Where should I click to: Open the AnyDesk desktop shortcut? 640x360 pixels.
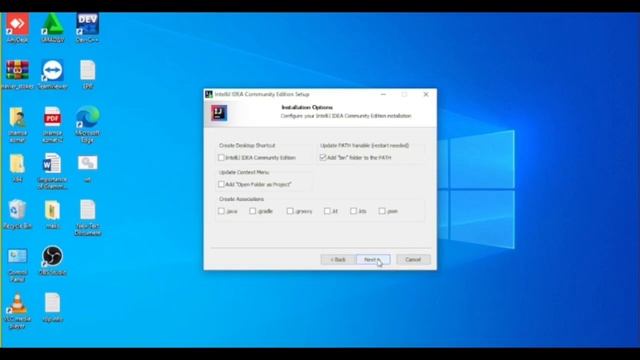17,27
